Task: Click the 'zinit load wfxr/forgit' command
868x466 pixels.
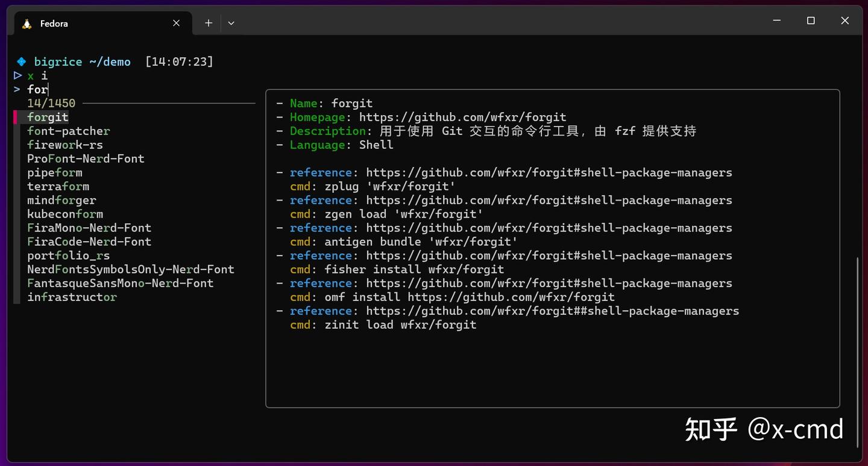Action: (400, 325)
